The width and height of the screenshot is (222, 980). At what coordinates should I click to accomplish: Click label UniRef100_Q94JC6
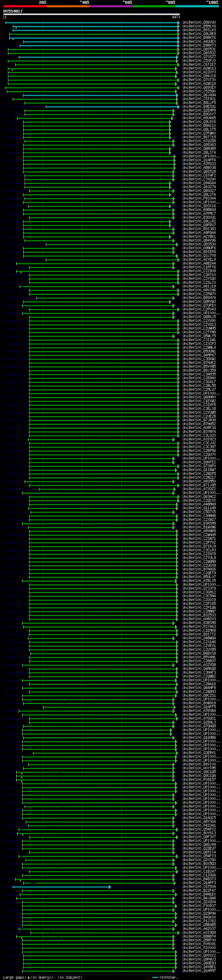click(x=199, y=76)
